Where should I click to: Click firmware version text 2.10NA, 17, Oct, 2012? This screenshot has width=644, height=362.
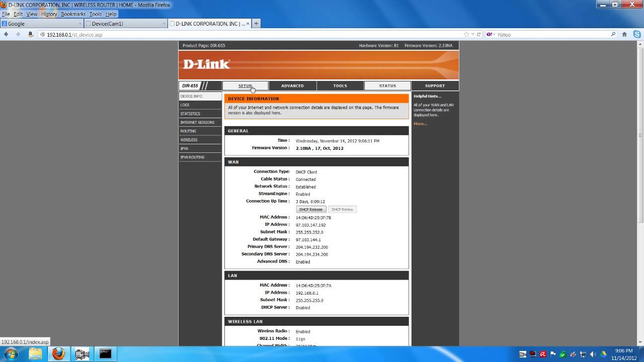[x=319, y=148]
